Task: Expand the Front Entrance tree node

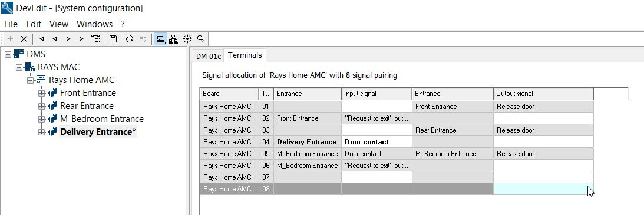Action: [x=41, y=93]
